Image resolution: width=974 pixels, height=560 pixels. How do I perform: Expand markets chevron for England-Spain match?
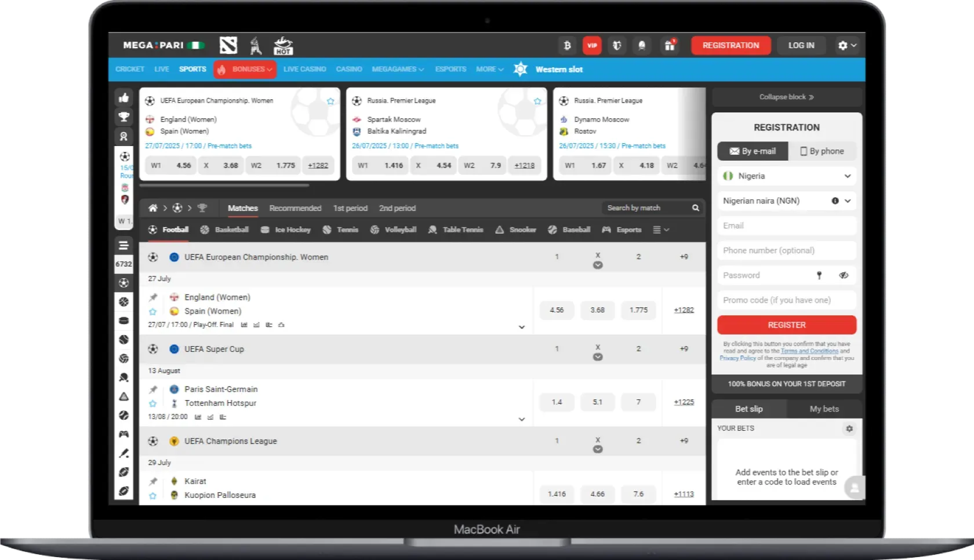[x=522, y=328]
